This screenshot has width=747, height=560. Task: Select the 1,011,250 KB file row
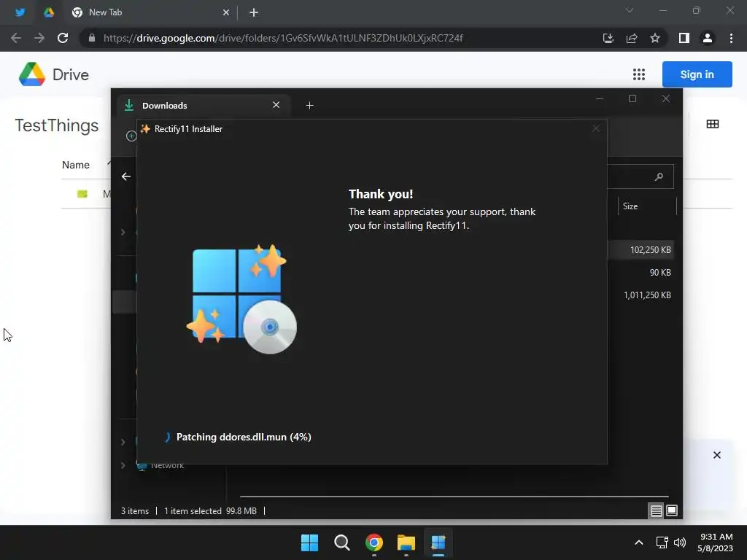[640, 295]
